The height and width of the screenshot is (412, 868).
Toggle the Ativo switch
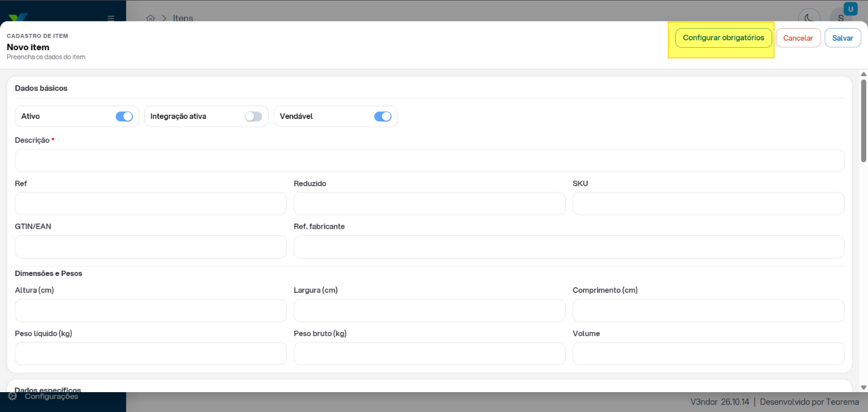[124, 116]
